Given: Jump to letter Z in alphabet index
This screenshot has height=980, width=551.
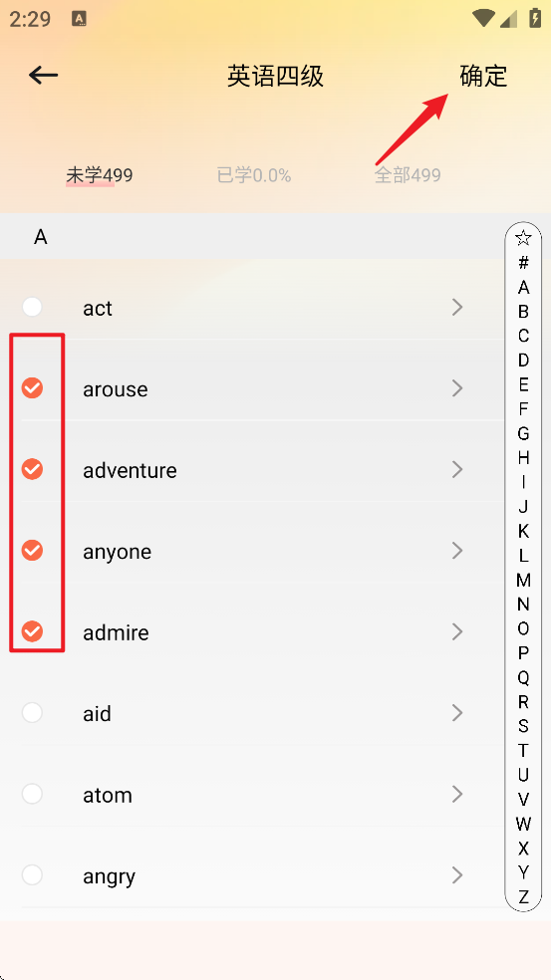Looking at the screenshot, I should 523,897.
